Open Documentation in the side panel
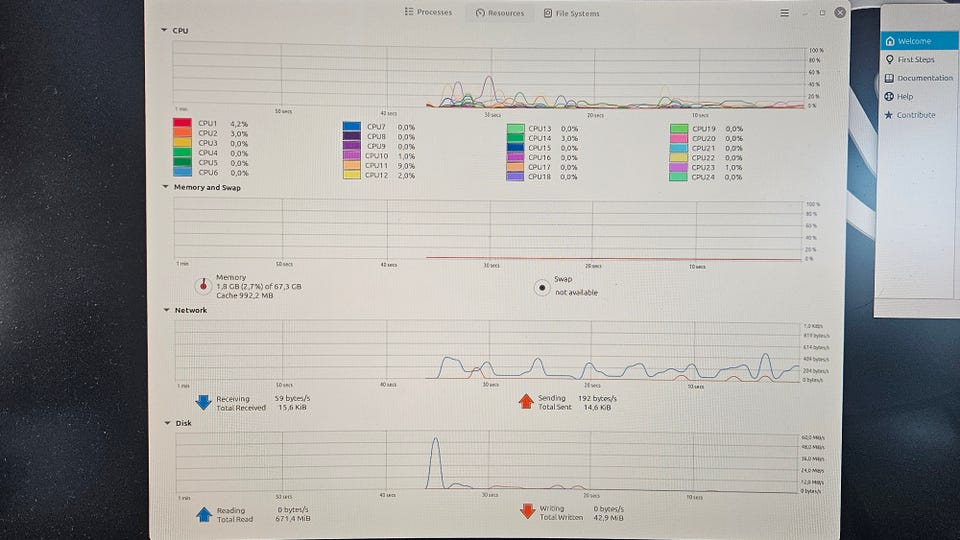 point(924,78)
